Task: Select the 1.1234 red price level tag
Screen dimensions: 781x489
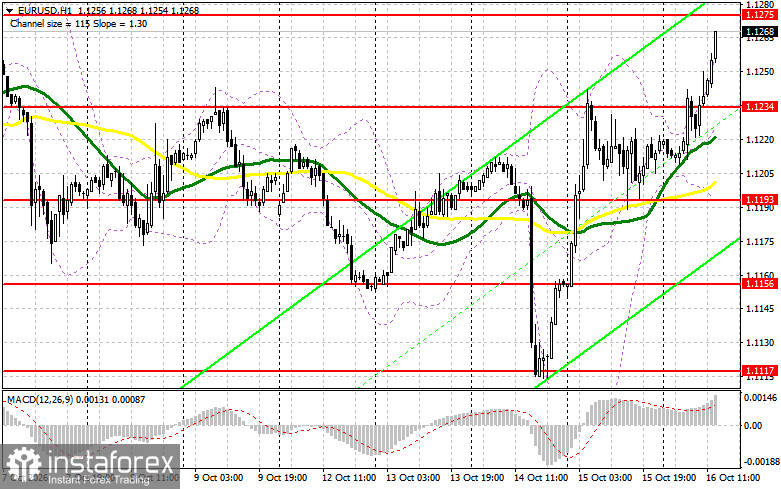Action: pyautogui.click(x=760, y=107)
